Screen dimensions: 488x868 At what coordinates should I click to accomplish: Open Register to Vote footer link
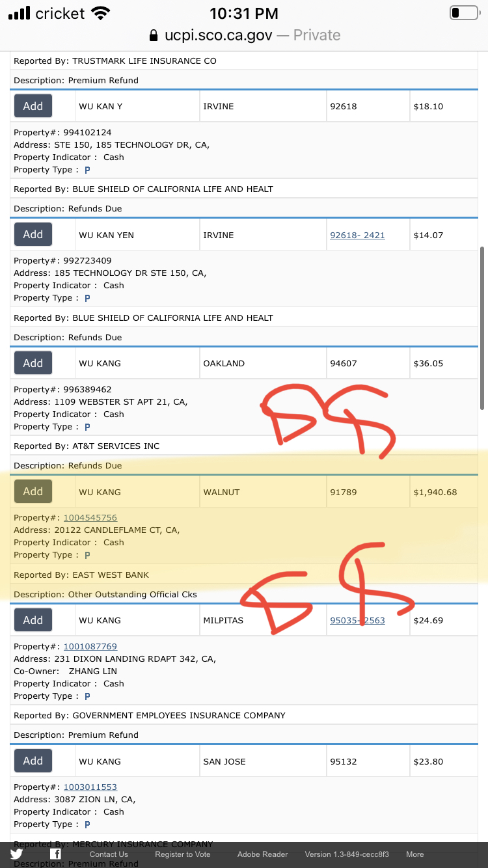183,854
